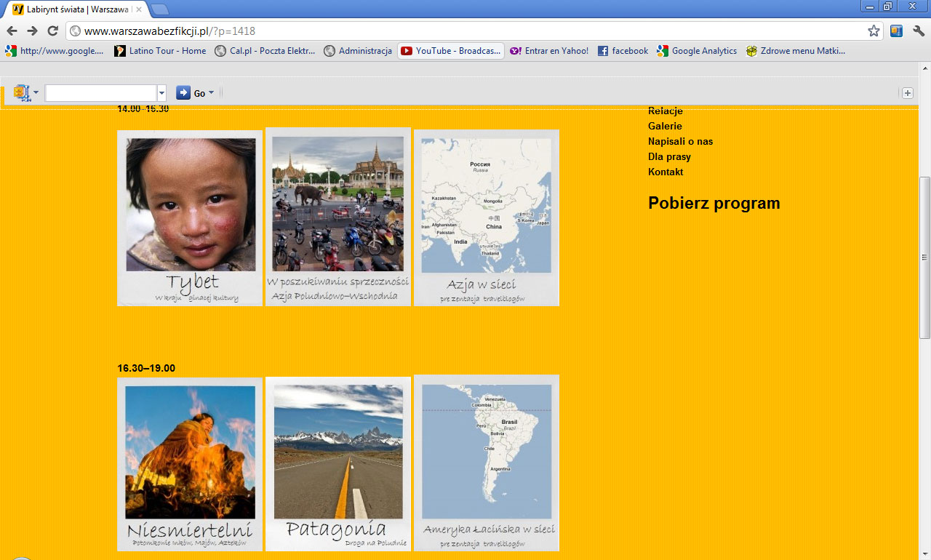The image size is (931, 560).
Task: Open the Kontakt page link
Action: 666,172
